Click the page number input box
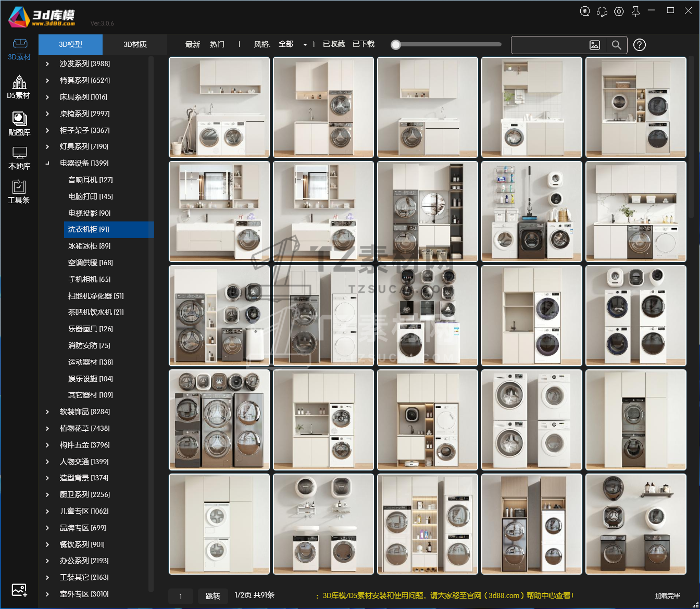 (181, 596)
